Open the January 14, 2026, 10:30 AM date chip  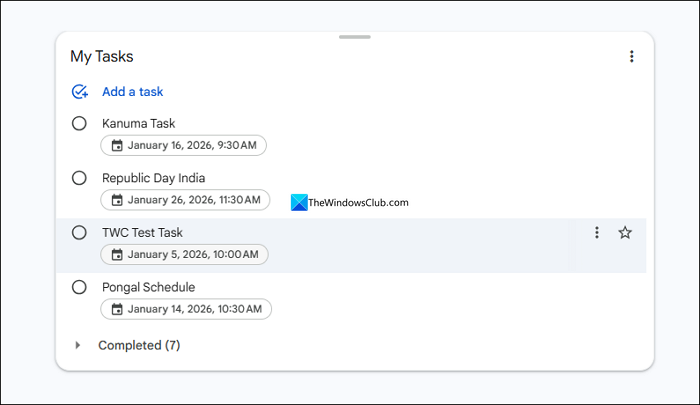186,309
